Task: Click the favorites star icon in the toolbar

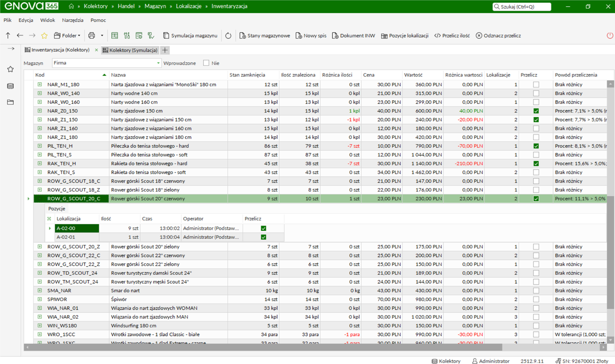Action: [x=44, y=36]
